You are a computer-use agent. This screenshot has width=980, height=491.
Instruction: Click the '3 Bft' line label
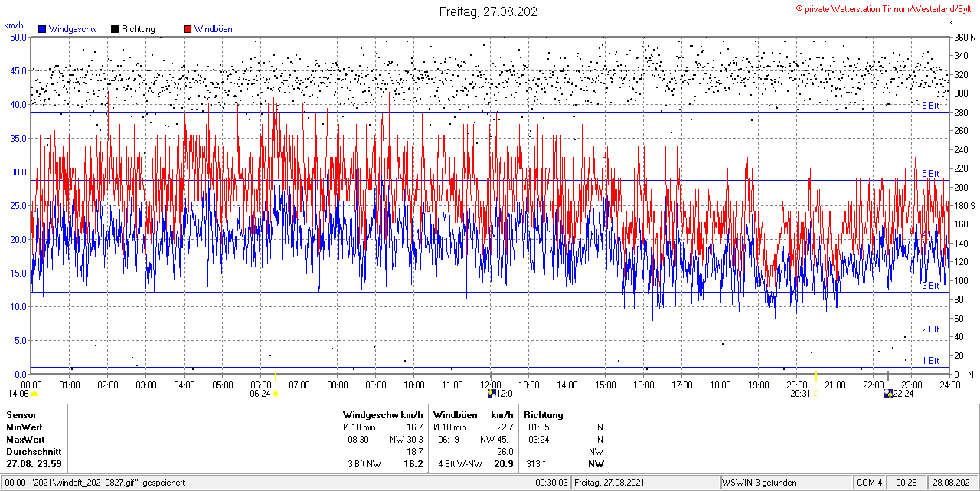[x=929, y=286]
